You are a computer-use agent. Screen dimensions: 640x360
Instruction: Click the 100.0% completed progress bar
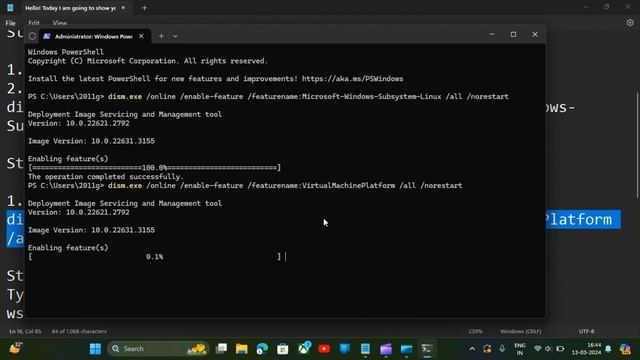[155, 168]
